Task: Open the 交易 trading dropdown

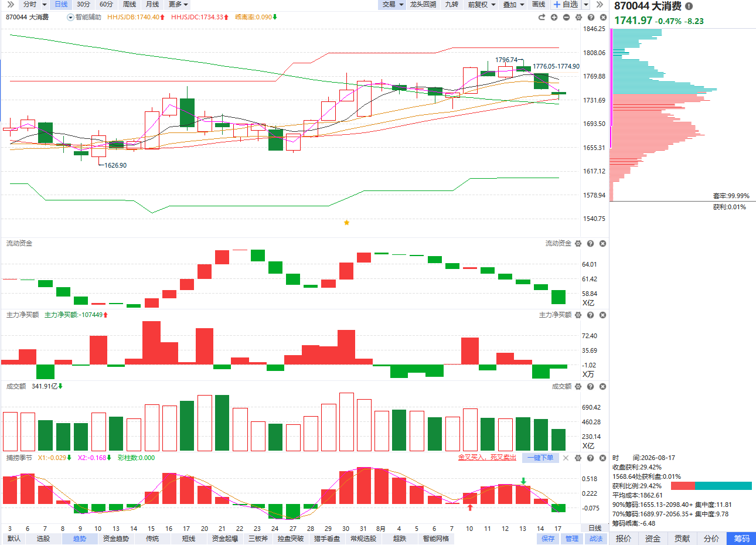Action: click(x=393, y=5)
